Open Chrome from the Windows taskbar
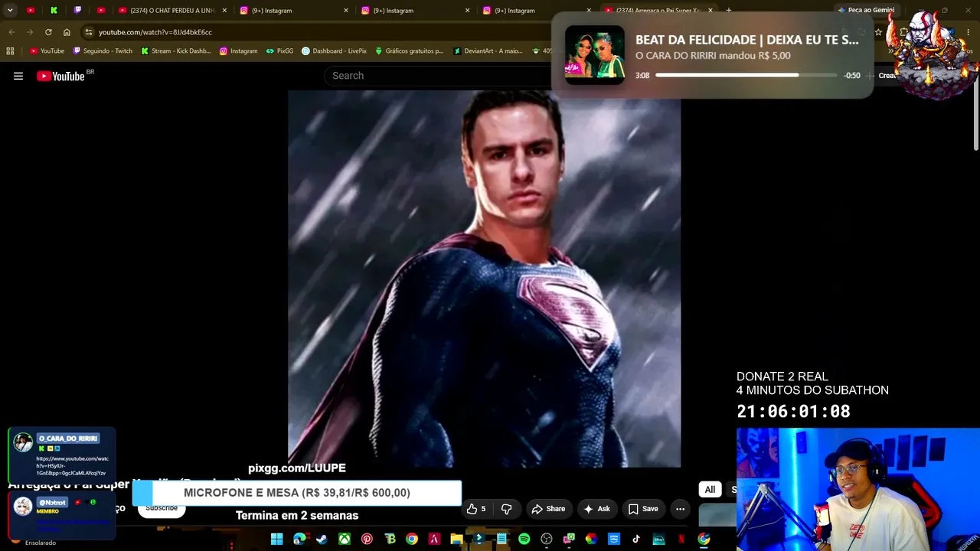This screenshot has width=980, height=551. pyautogui.click(x=411, y=539)
